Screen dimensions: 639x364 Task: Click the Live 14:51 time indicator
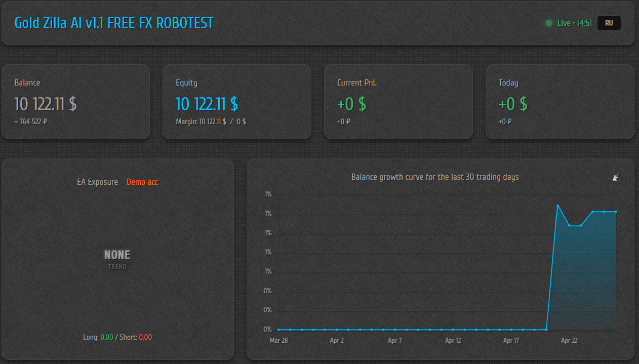tap(574, 23)
